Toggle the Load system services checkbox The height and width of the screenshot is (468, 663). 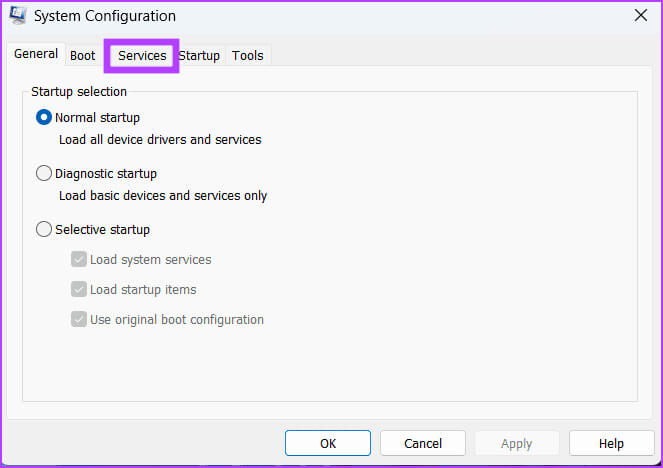[x=79, y=259]
